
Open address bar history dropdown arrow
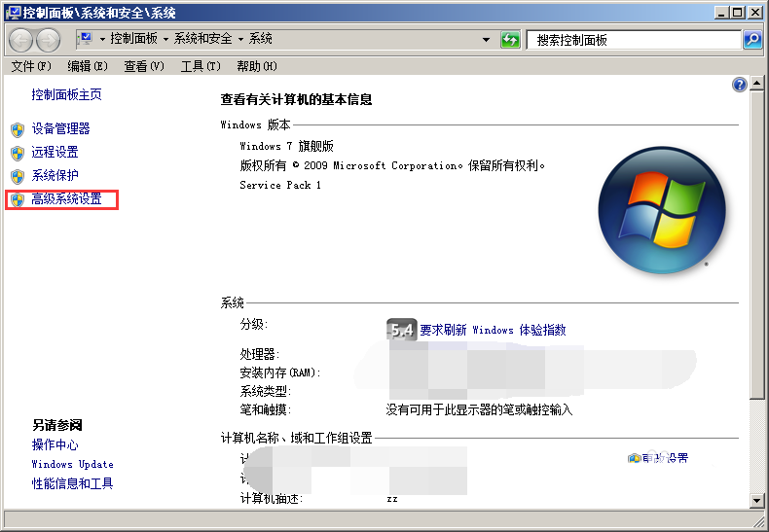click(x=486, y=40)
